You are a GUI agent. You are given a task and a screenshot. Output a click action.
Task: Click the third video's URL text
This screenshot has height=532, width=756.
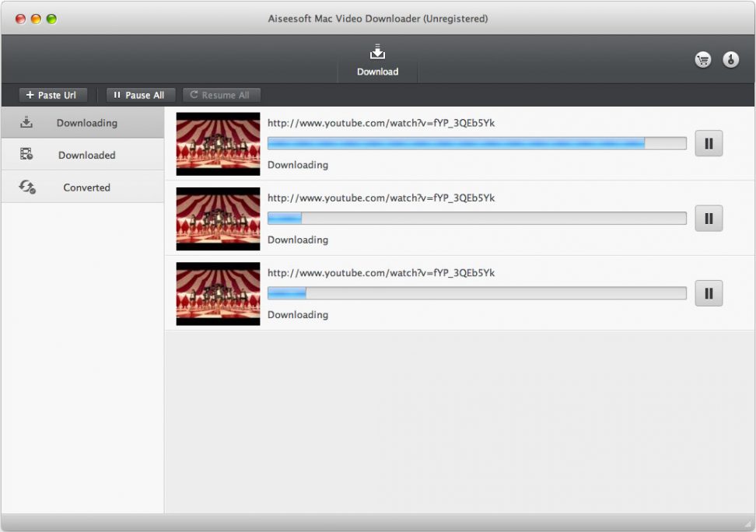381,273
